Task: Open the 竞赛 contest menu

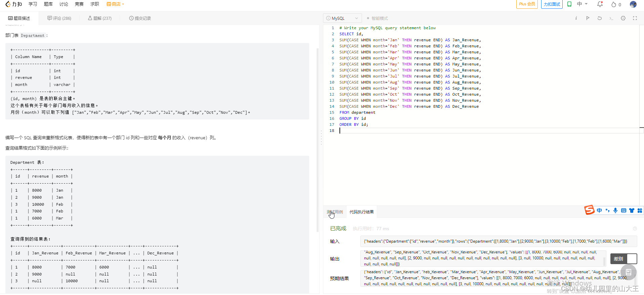Action: [x=79, y=4]
